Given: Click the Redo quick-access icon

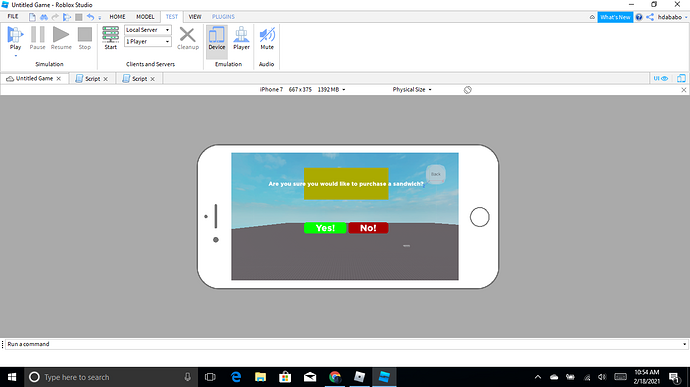Looking at the screenshot, I should point(55,17).
